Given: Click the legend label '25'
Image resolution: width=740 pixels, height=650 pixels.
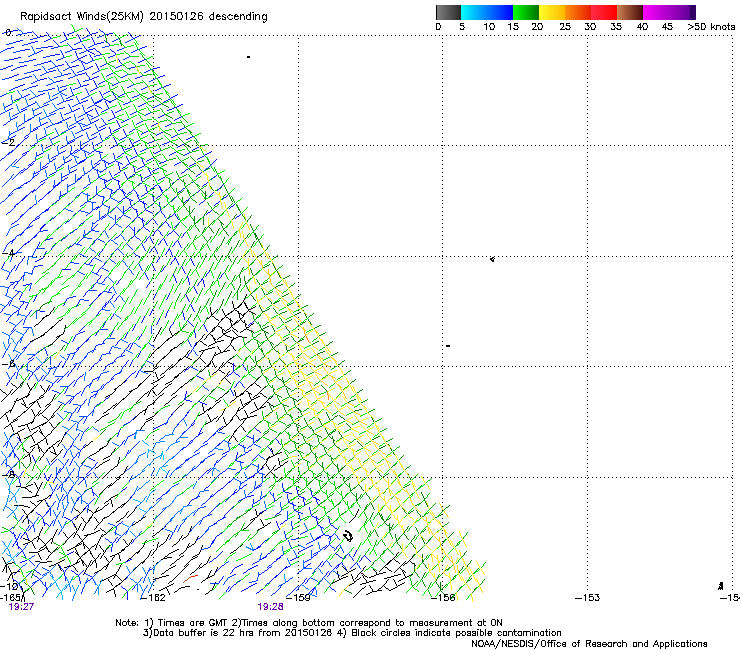Looking at the screenshot, I should pyautogui.click(x=565, y=27).
